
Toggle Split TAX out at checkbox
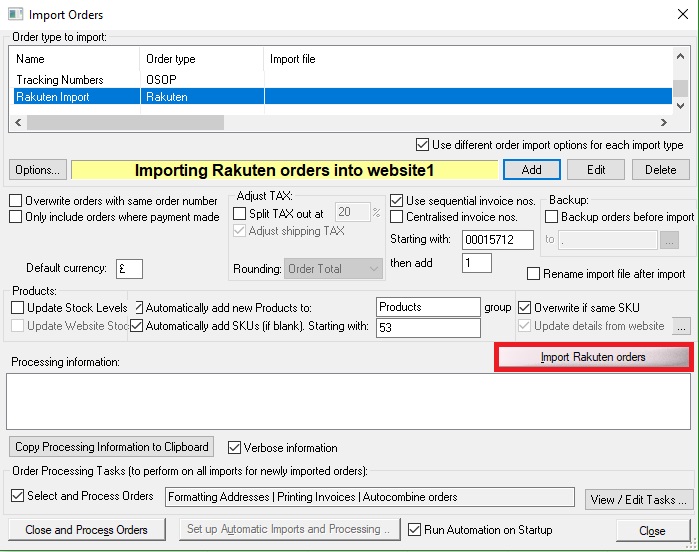[239, 214]
